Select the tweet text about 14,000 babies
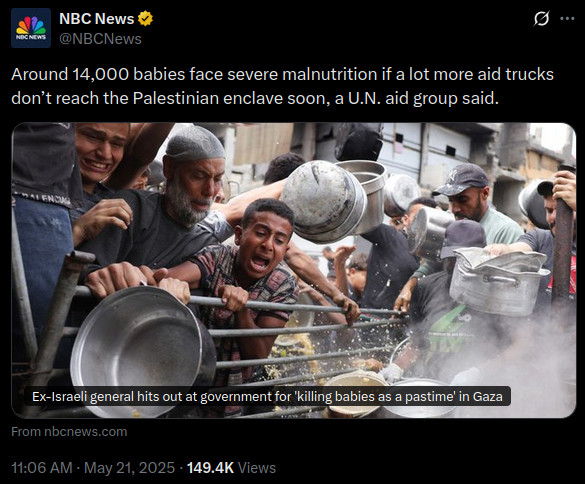This screenshot has width=585, height=484. pyautogui.click(x=282, y=86)
